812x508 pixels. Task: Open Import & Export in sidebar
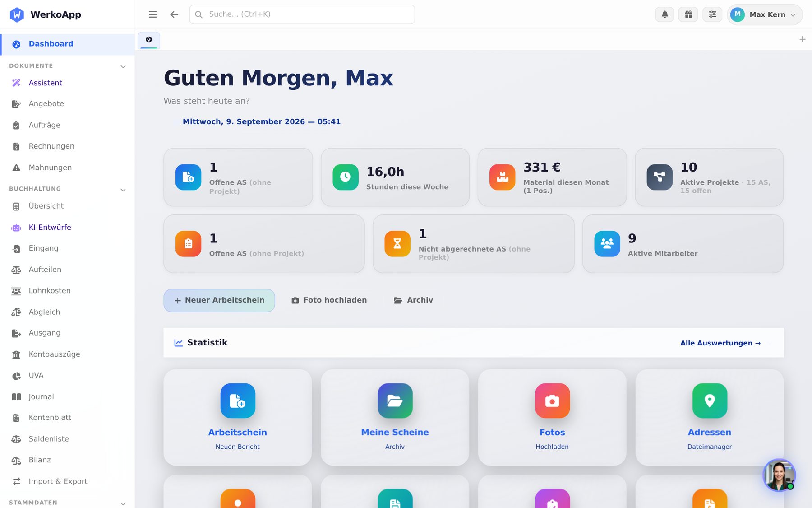68,481
